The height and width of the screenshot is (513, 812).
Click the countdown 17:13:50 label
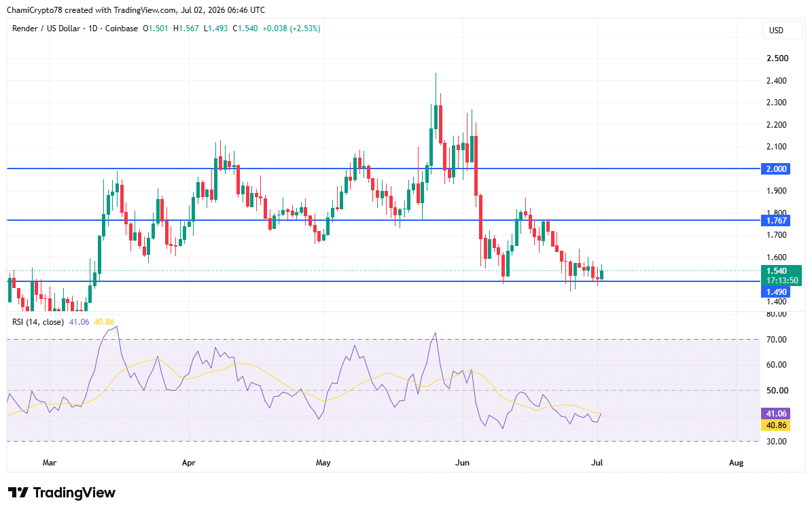point(783,281)
